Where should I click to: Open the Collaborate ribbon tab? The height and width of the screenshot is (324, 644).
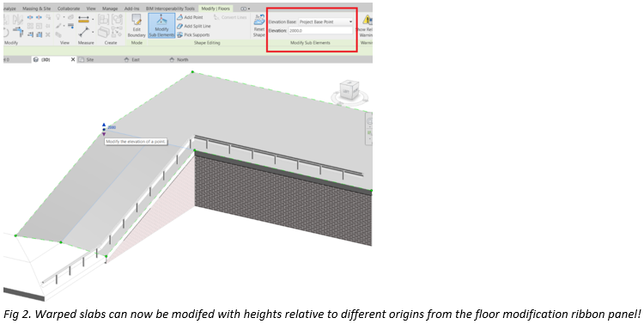(x=69, y=9)
